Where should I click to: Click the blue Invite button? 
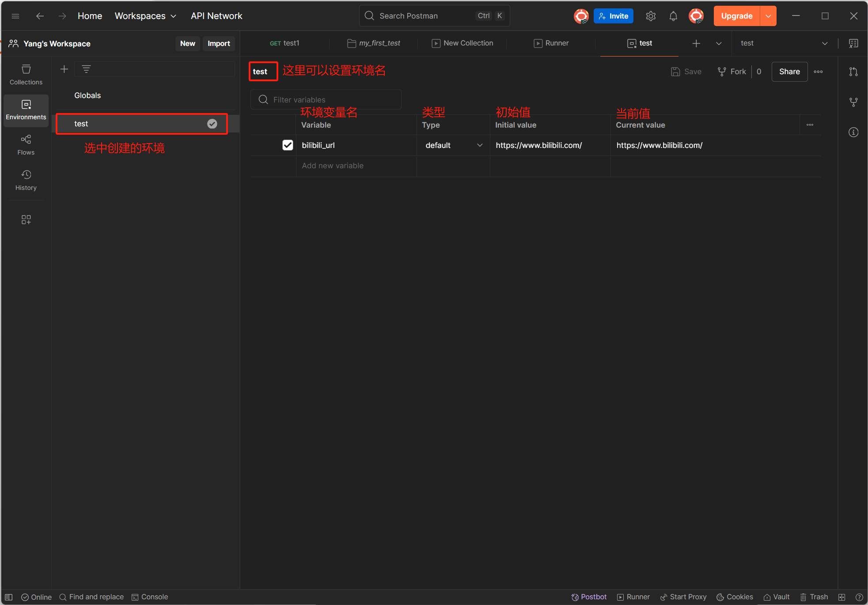click(614, 16)
